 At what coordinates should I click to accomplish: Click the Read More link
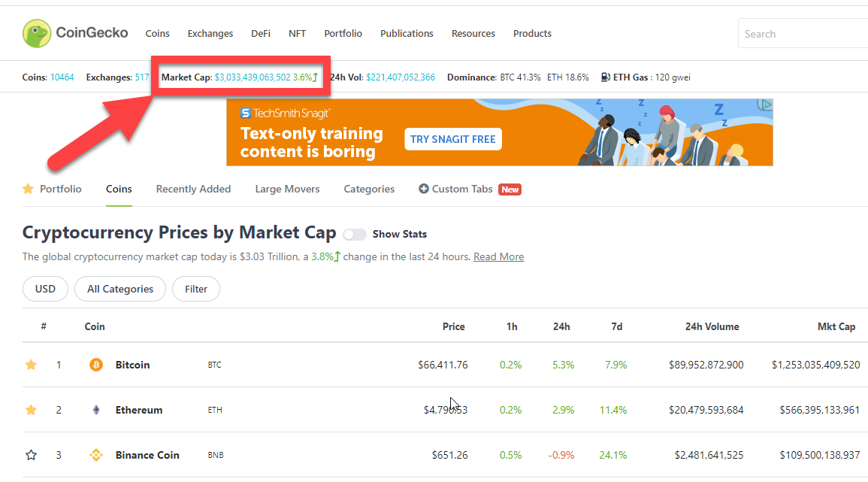(x=499, y=256)
